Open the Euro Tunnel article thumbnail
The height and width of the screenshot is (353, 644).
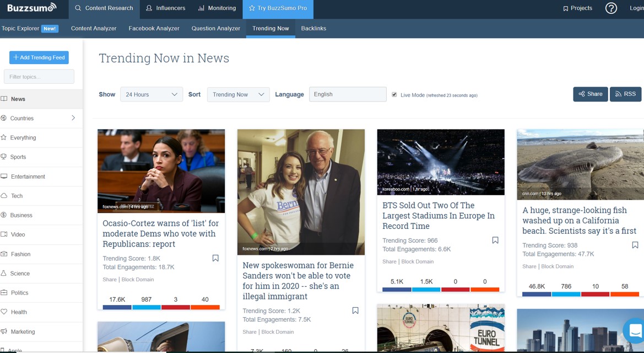441,328
